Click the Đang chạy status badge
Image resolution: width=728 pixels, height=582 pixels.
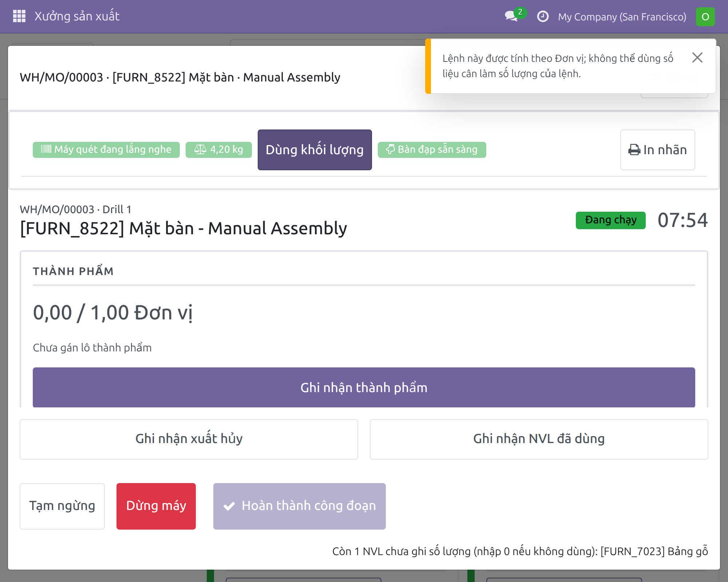(610, 220)
